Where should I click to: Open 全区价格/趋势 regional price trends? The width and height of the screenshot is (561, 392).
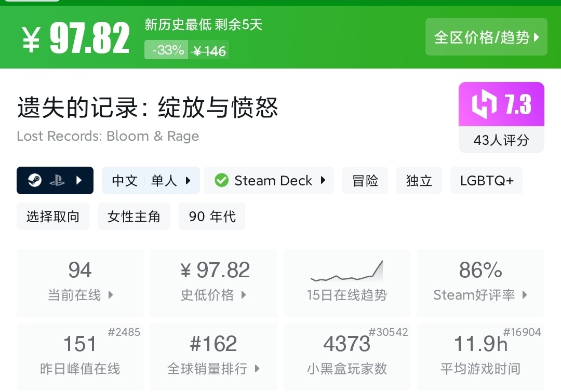tap(486, 37)
